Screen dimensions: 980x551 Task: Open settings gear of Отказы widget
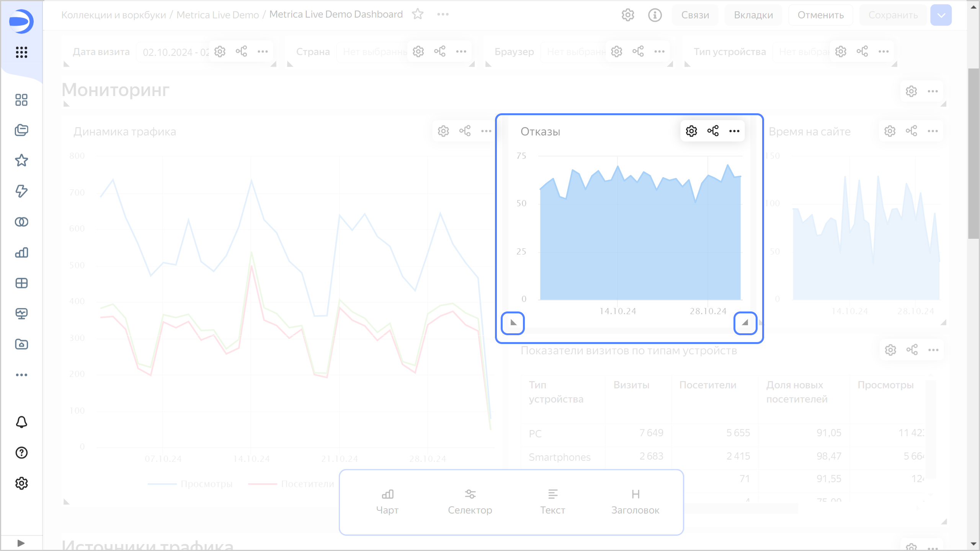click(x=691, y=131)
